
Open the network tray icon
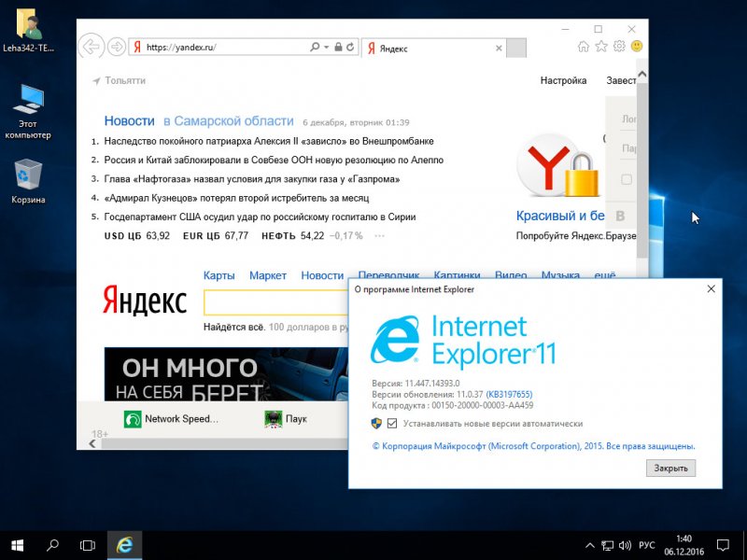[608, 545]
